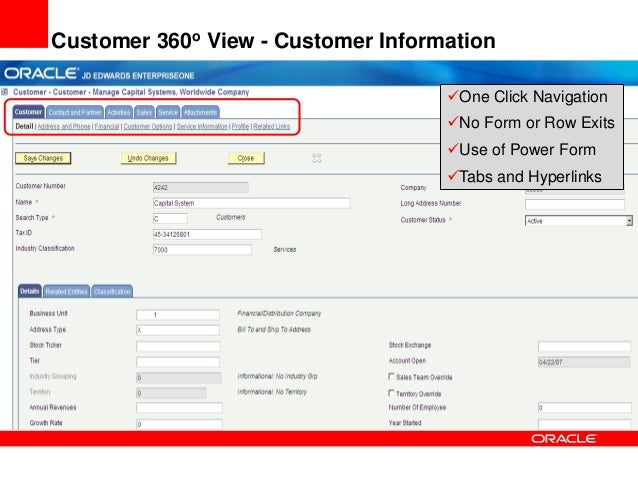Click the Tax ID field
This screenshot has height=479, width=638.
click(207, 234)
